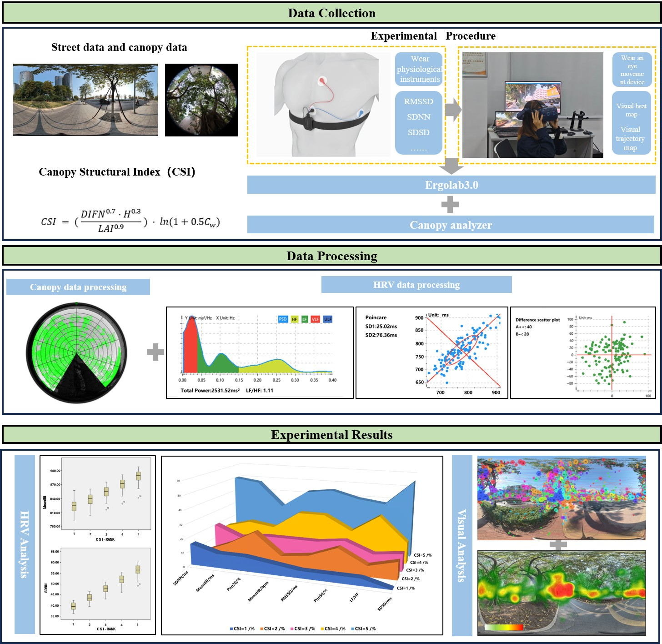This screenshot has height=644, width=662.
Task: Click the heat map color scale bar
Action: [x=503, y=628]
